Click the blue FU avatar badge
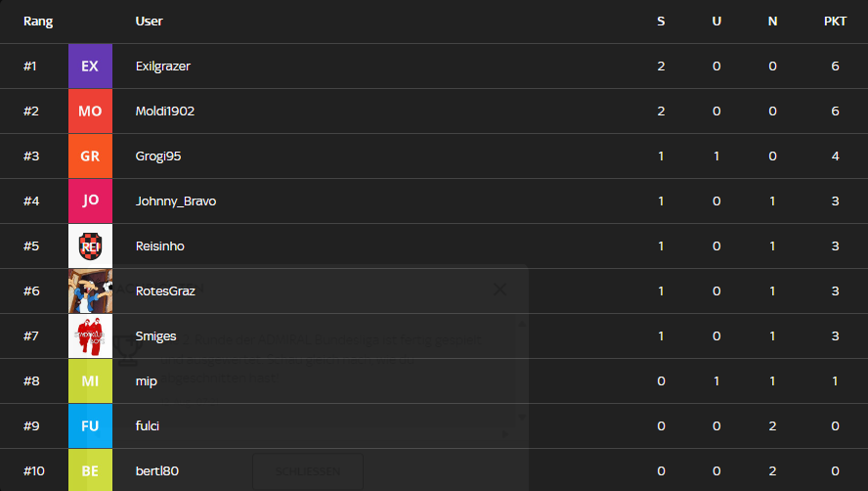Screen dimensions: 868x491 pos(90,425)
